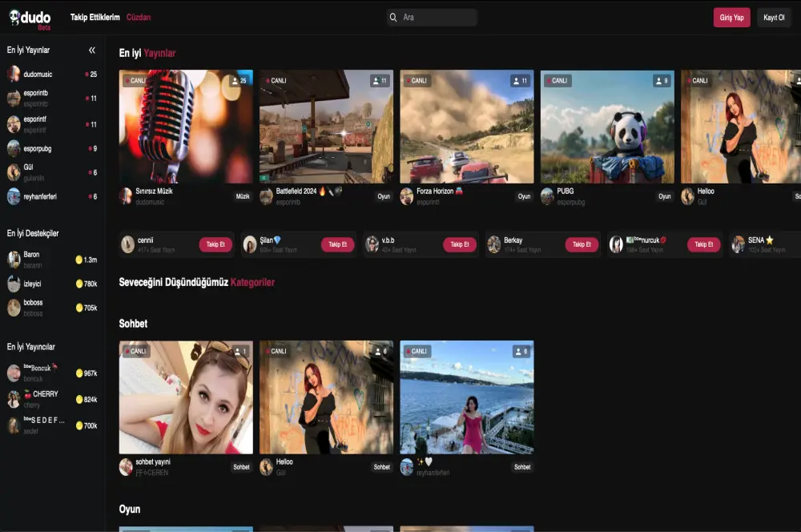Click v.b.b profile avatar

click(x=372, y=244)
